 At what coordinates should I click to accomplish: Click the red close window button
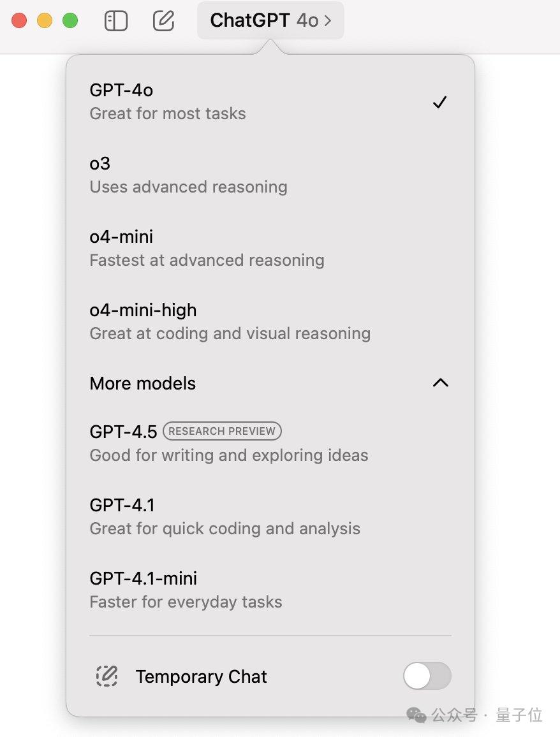(19, 20)
